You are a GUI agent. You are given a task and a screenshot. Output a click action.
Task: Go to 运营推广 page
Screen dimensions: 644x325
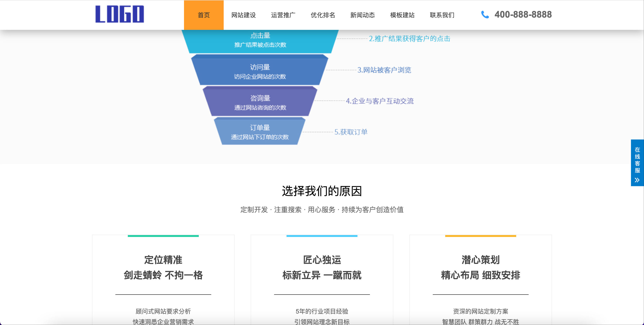[x=283, y=15]
